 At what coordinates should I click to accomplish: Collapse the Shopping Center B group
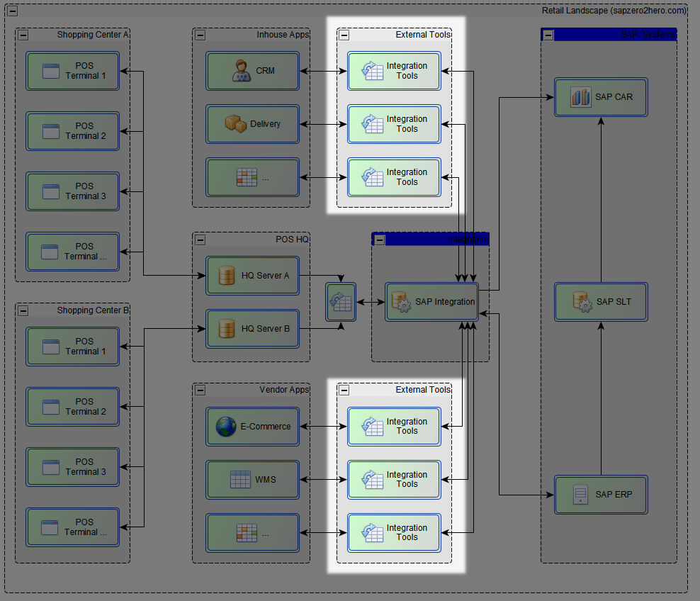tap(23, 310)
